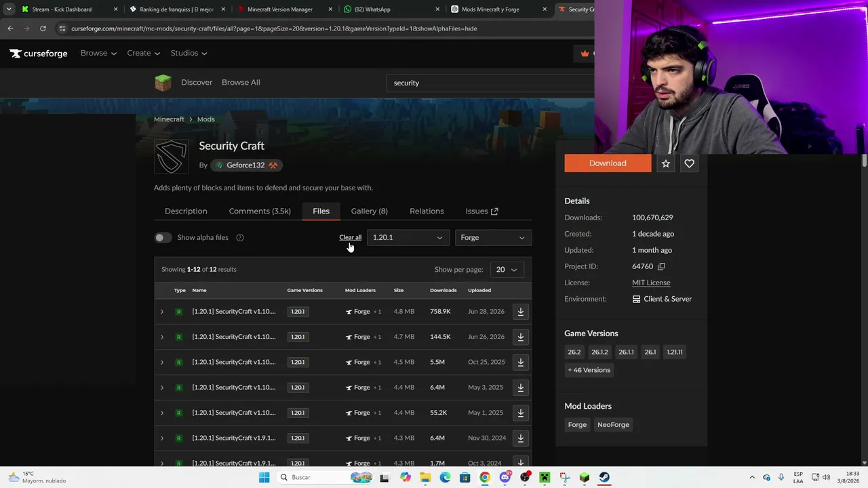Open the site information icon in address bar
868x488 pixels.
pyautogui.click(x=62, y=28)
